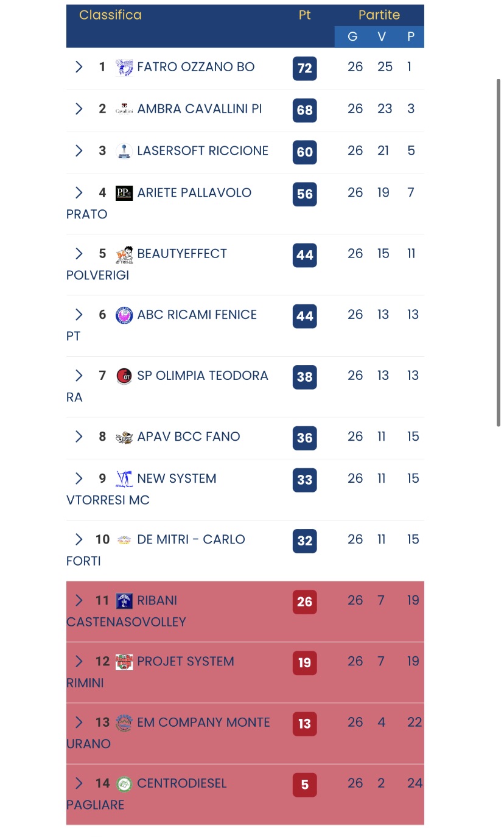Screen dimensions: 504x837
Task: Click the Ambra Cavallini PI team logo
Action: coord(124,110)
